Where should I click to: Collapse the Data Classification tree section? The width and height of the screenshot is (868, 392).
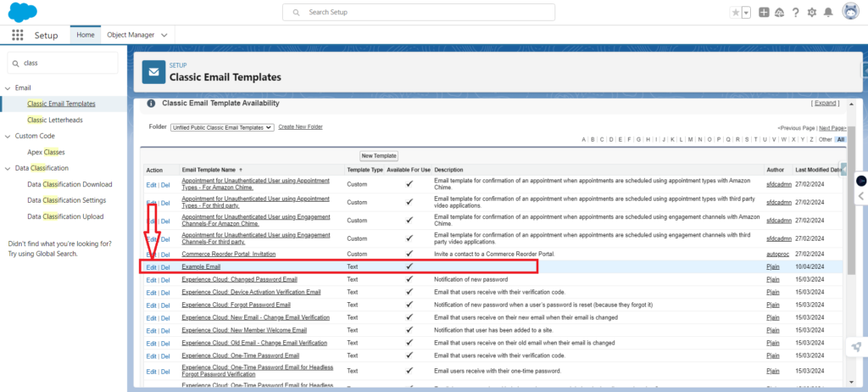click(x=8, y=168)
